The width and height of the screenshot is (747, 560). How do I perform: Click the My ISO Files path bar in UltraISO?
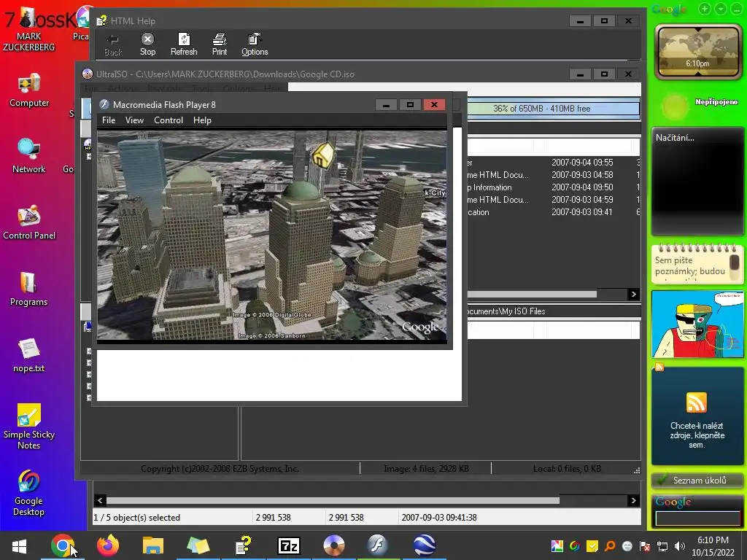(554, 311)
